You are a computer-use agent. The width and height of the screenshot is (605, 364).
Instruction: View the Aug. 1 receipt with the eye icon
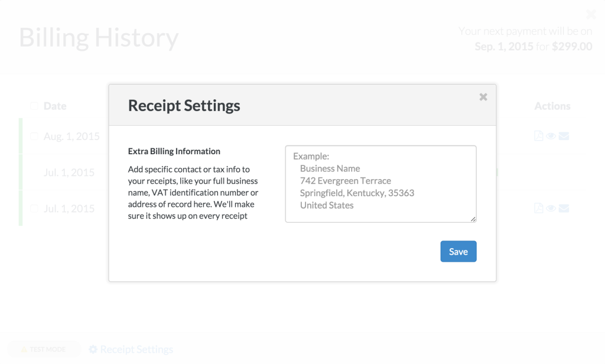click(551, 136)
